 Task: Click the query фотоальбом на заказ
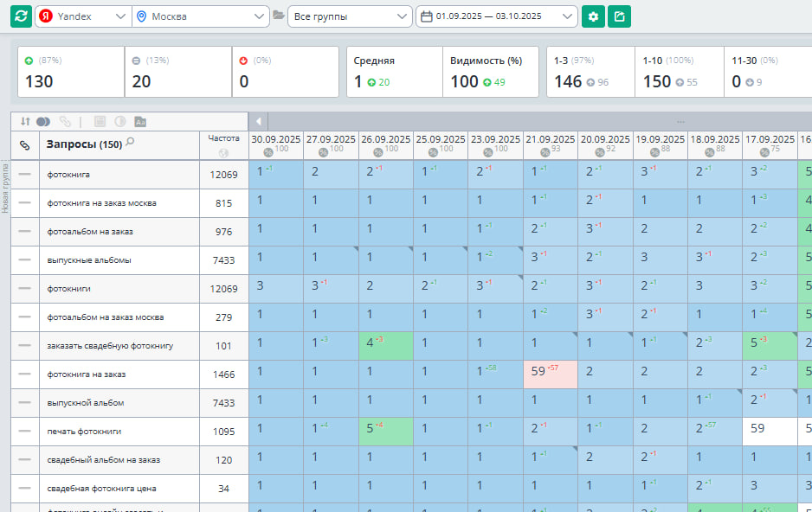click(90, 231)
